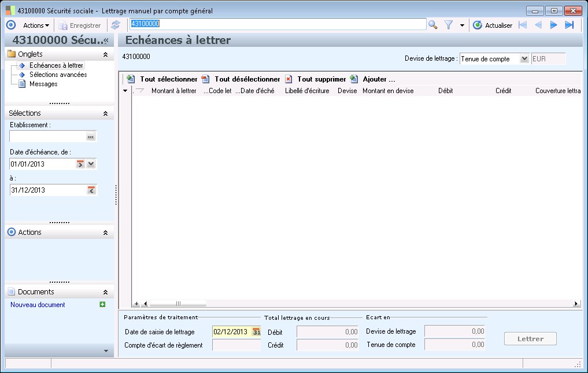
Task: Click the Total lettrage Crédit field
Action: click(327, 345)
